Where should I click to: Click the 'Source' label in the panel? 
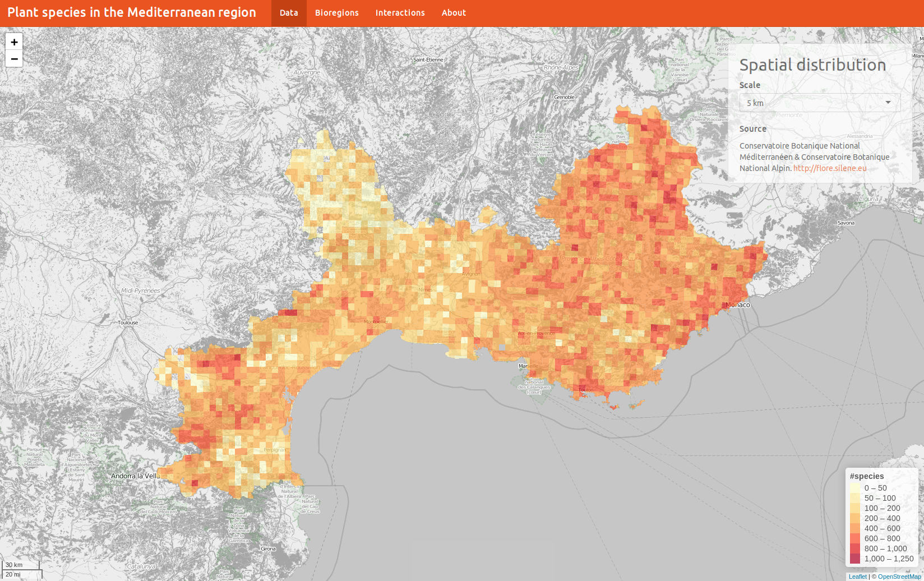[753, 129]
